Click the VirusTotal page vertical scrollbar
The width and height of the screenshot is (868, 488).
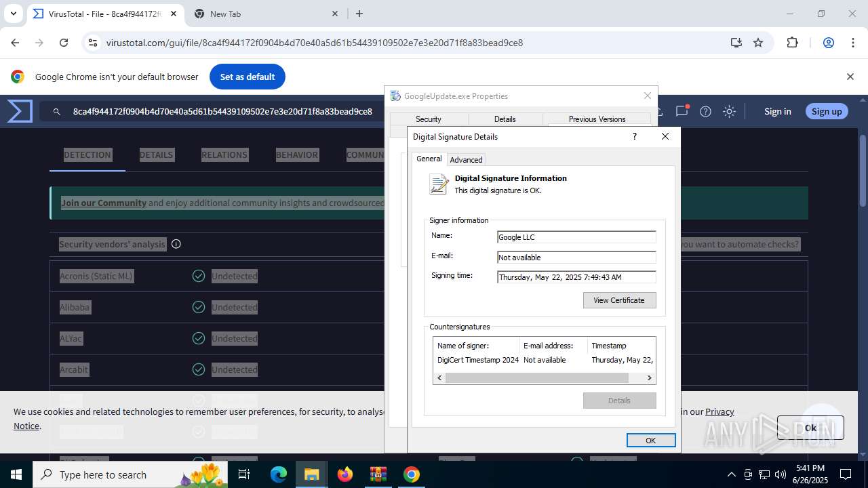pos(863,169)
